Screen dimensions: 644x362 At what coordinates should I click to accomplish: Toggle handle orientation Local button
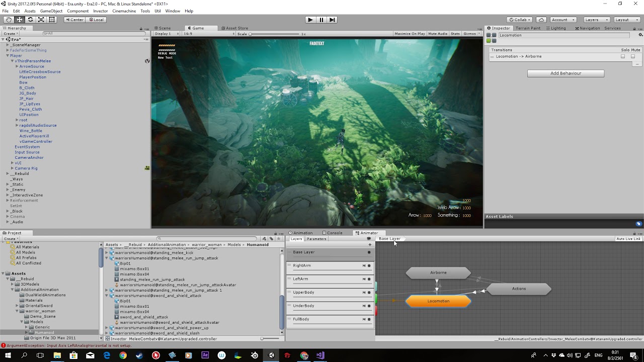click(96, 20)
